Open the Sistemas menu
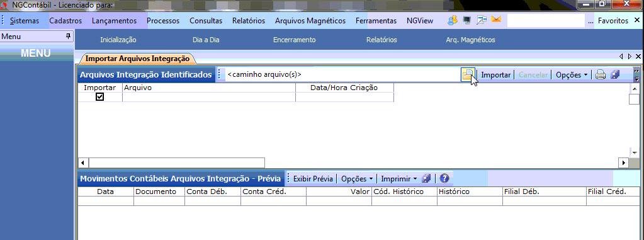 coord(24,21)
